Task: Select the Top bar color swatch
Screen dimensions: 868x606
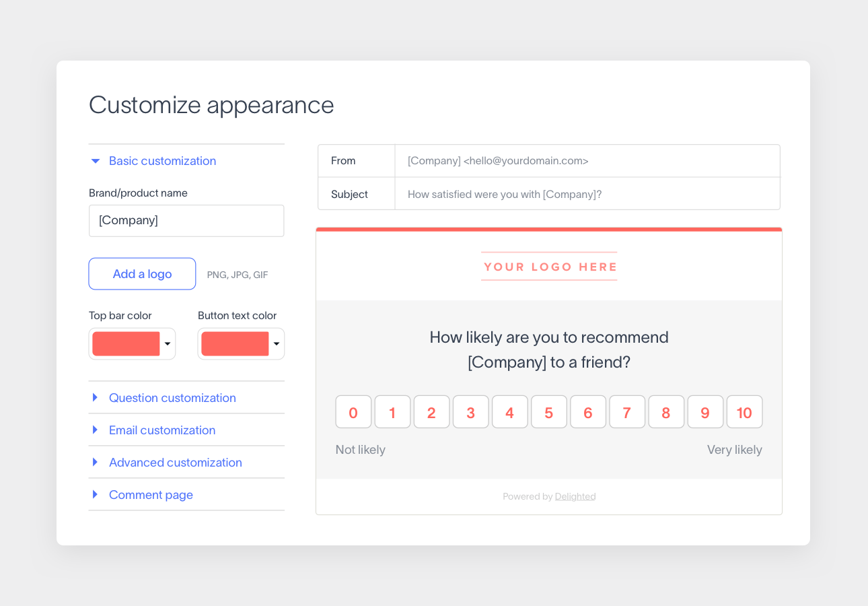Action: coord(127,343)
